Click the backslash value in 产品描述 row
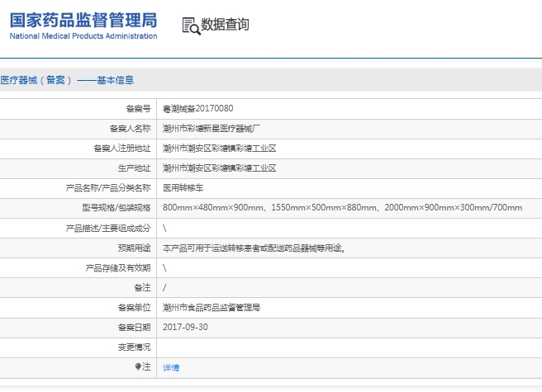Viewport: 542px width, 392px height. [164, 228]
